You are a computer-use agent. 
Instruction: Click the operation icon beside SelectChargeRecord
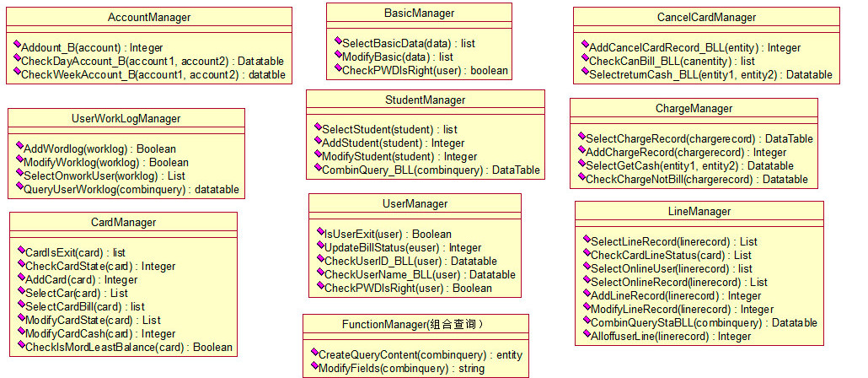pos(581,137)
